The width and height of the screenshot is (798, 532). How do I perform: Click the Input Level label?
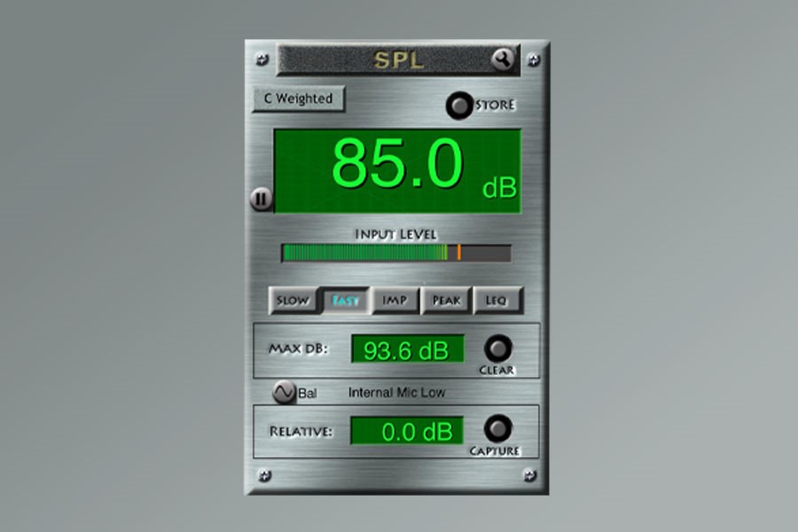pyautogui.click(x=396, y=234)
